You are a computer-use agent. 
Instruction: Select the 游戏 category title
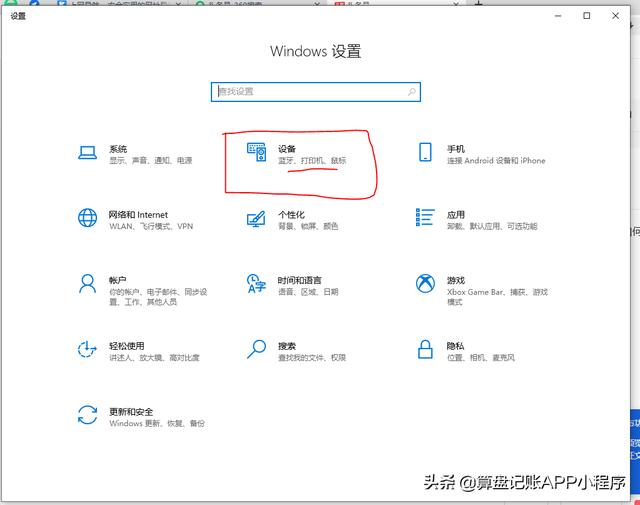coord(456,280)
